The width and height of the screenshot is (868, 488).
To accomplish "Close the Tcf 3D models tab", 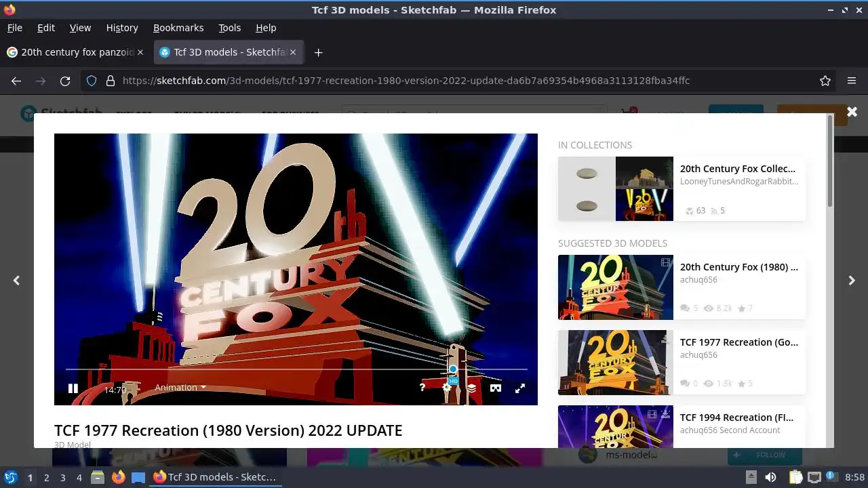I will (294, 52).
